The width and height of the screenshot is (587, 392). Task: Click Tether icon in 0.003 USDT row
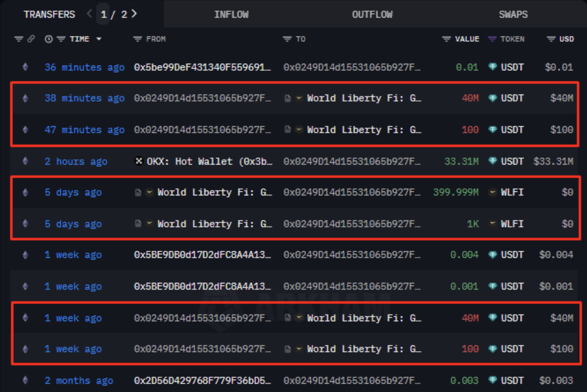point(493,380)
